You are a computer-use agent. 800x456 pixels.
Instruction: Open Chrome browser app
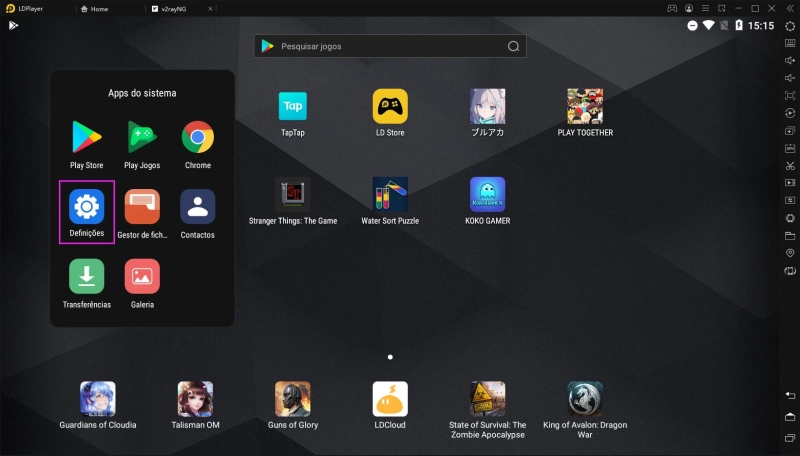point(198,145)
